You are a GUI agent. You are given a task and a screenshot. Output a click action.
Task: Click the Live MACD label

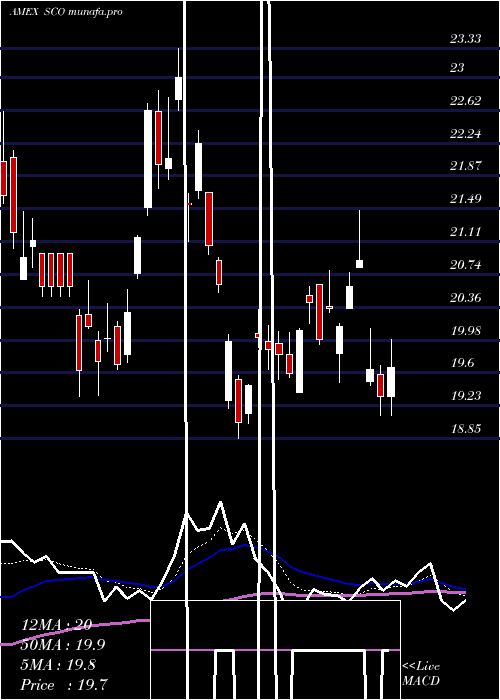click(x=421, y=673)
